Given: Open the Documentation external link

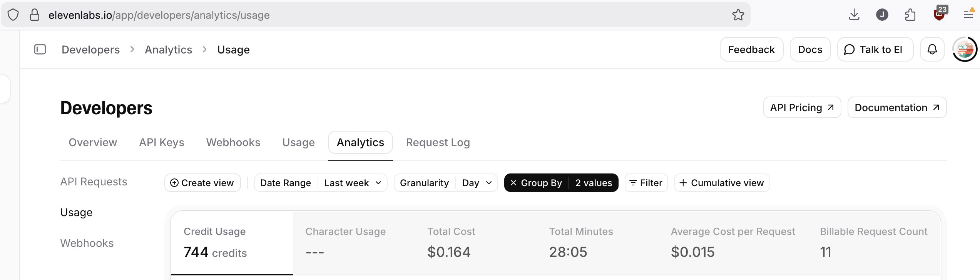Looking at the screenshot, I should (x=897, y=107).
